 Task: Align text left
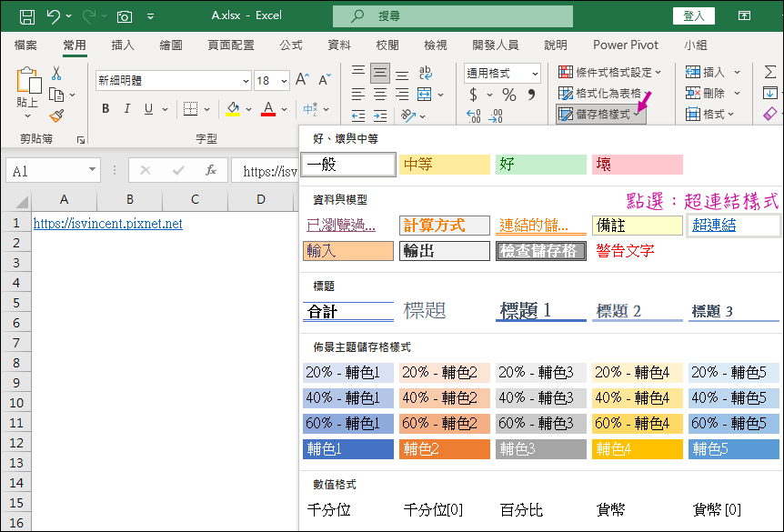pos(358,95)
